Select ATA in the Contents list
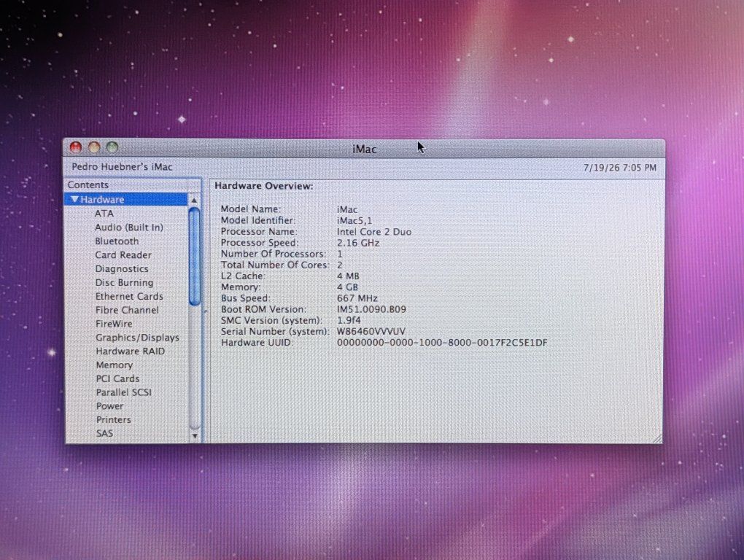The width and height of the screenshot is (744, 560). 104,214
